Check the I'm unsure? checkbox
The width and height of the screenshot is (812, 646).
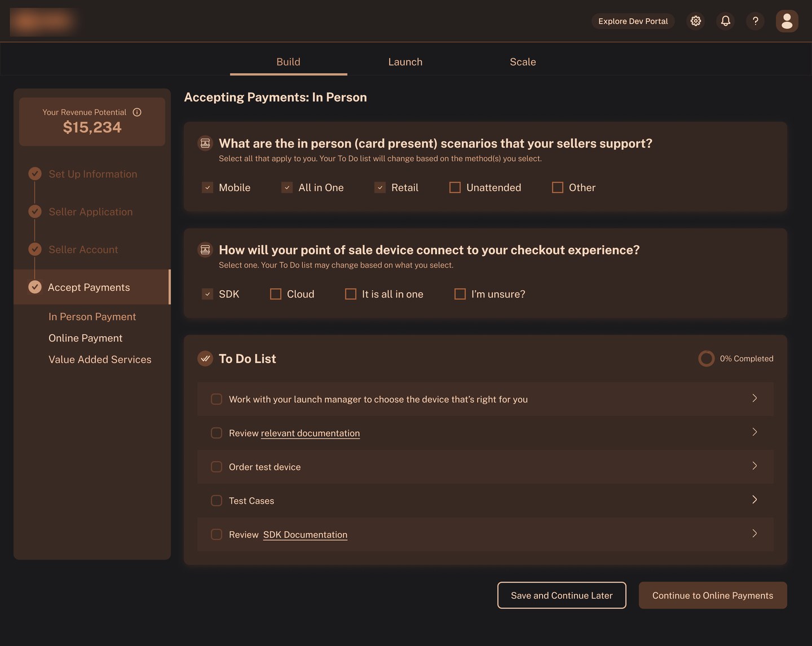460,294
